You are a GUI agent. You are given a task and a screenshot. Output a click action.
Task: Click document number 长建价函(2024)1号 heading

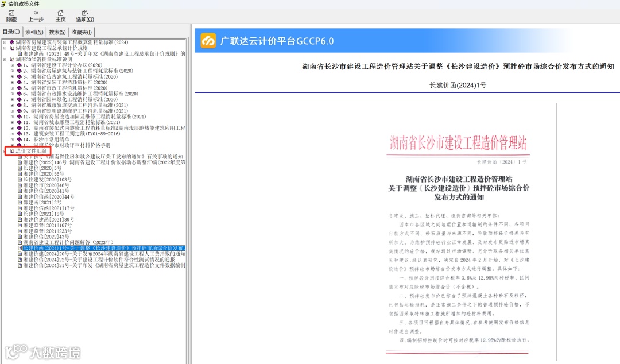[x=458, y=85]
